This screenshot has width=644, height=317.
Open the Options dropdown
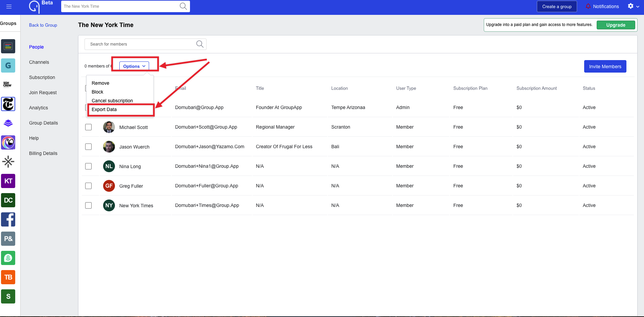coord(134,66)
